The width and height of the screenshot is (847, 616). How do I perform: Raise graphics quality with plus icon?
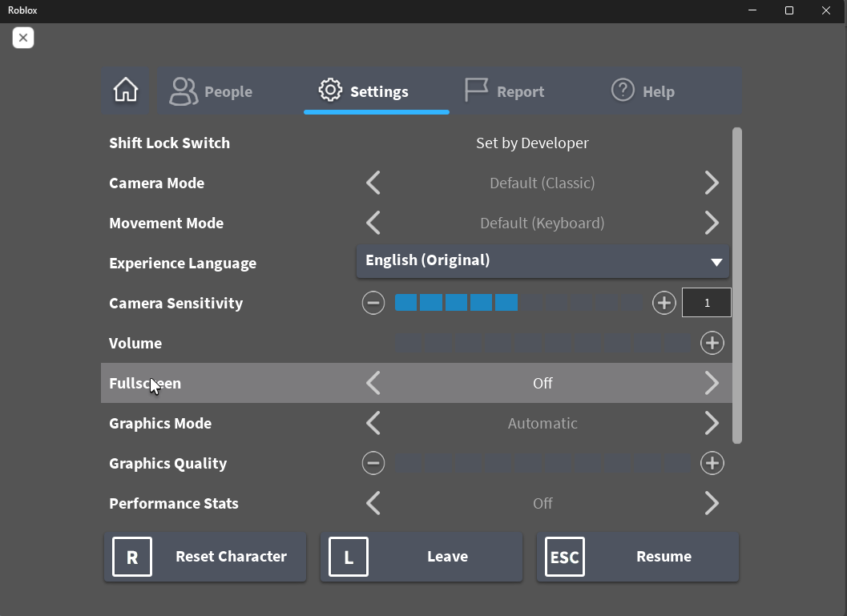[x=712, y=463]
